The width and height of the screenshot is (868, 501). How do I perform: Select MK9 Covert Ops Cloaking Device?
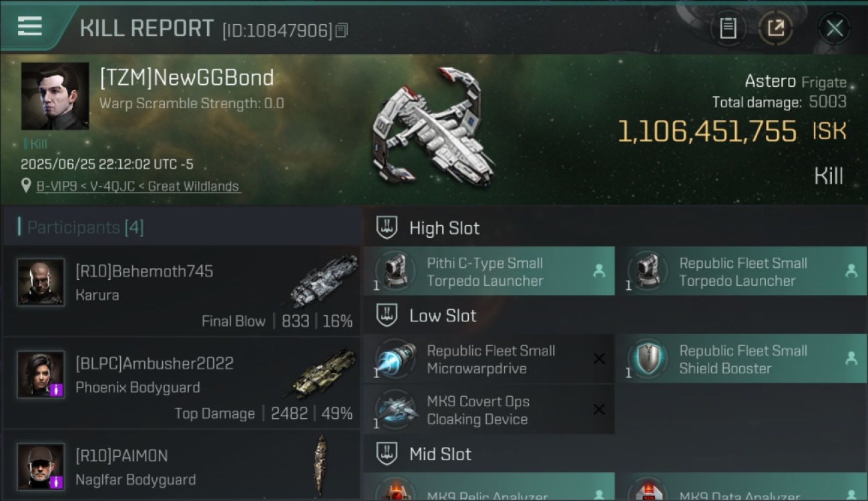[489, 409]
